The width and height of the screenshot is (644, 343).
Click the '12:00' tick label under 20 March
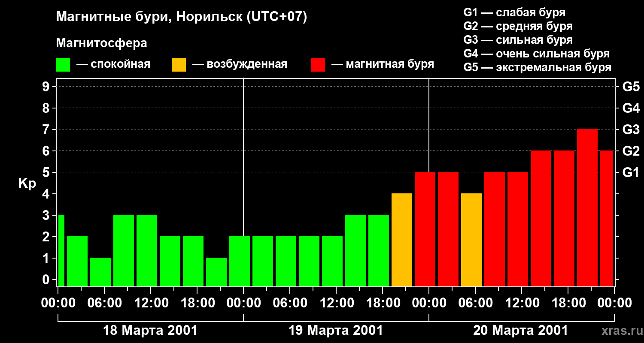[x=522, y=303]
